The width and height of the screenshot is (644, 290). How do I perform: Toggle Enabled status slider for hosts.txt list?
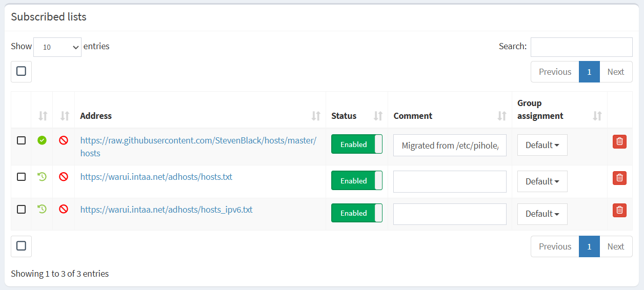(357, 181)
